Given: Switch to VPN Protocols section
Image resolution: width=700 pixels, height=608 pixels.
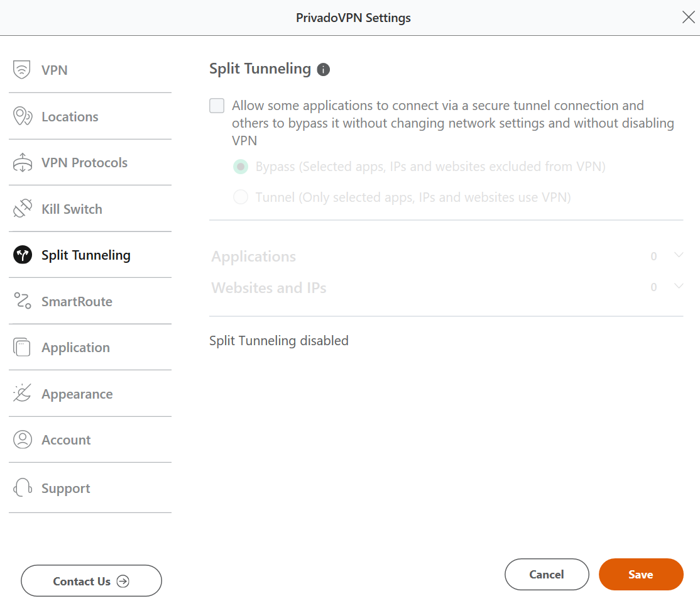Looking at the screenshot, I should 84,163.
